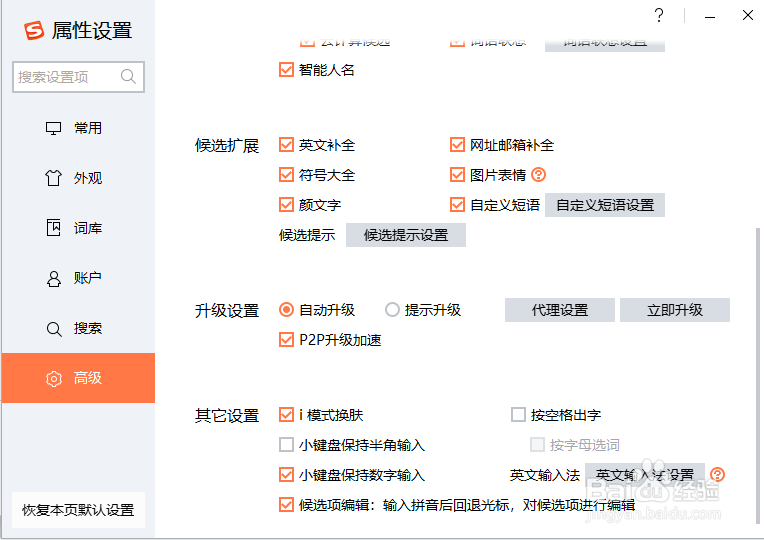Image resolution: width=764 pixels, height=540 pixels.
Task: Toggle 图片表情 checkbox
Action: click(457, 174)
